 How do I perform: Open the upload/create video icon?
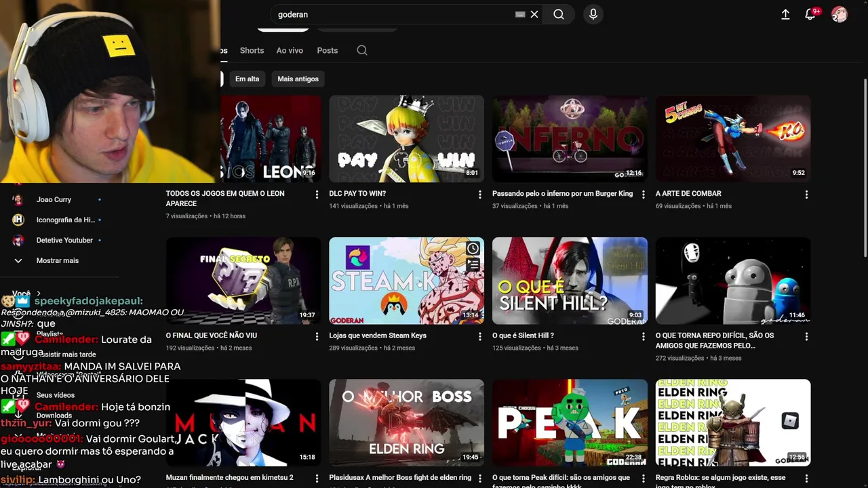tap(785, 14)
